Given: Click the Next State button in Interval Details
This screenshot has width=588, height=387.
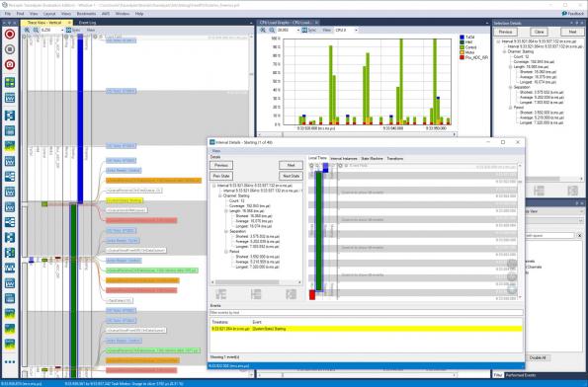Looking at the screenshot, I should [291, 176].
